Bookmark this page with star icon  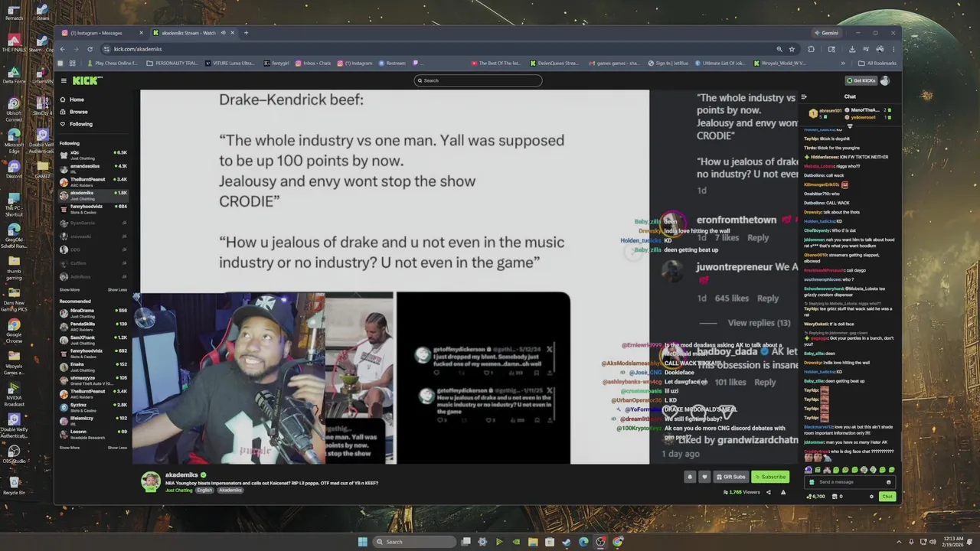[x=792, y=49]
